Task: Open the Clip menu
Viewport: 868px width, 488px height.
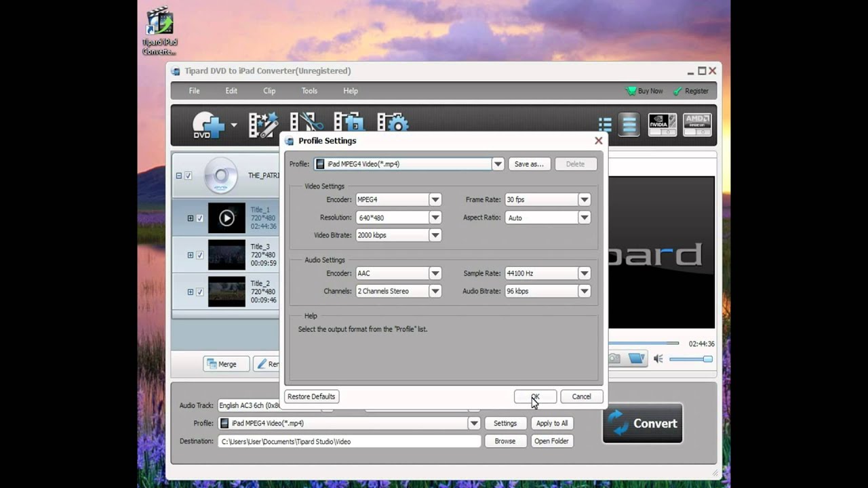Action: 269,91
